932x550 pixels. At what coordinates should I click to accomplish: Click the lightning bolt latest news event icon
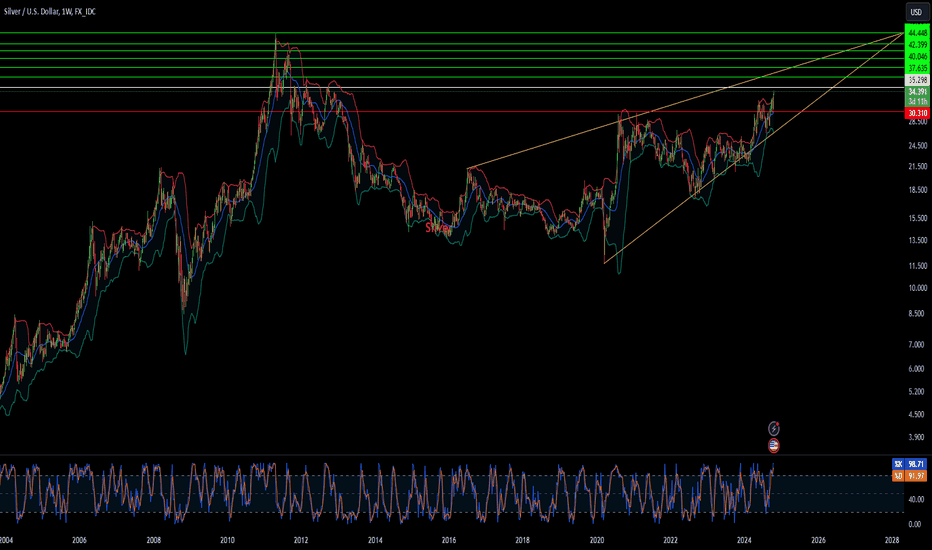(x=773, y=428)
